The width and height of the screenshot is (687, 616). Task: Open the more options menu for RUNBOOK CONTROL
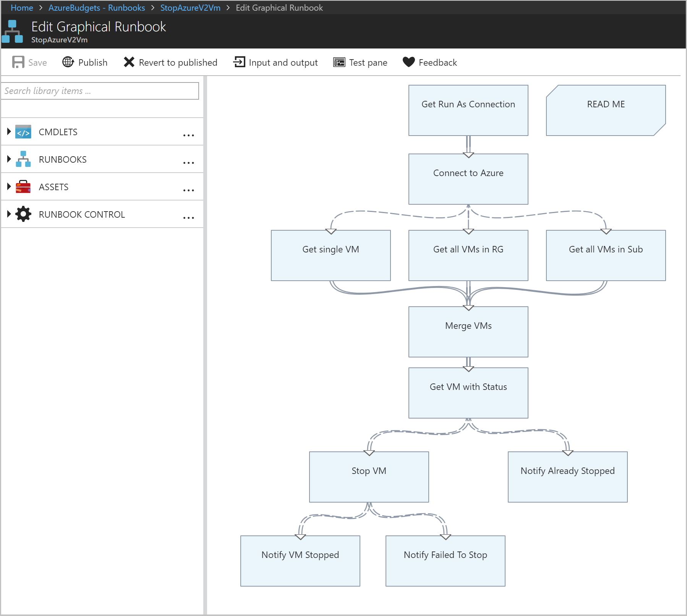pos(188,218)
